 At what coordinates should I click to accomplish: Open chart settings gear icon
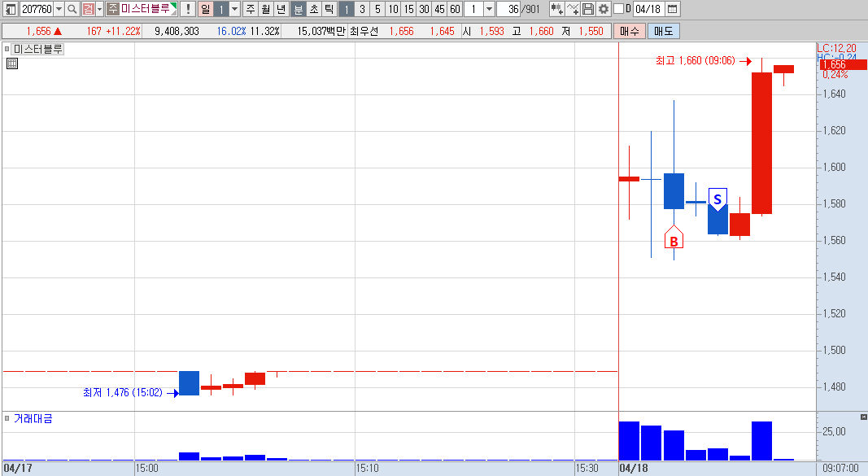(604, 9)
